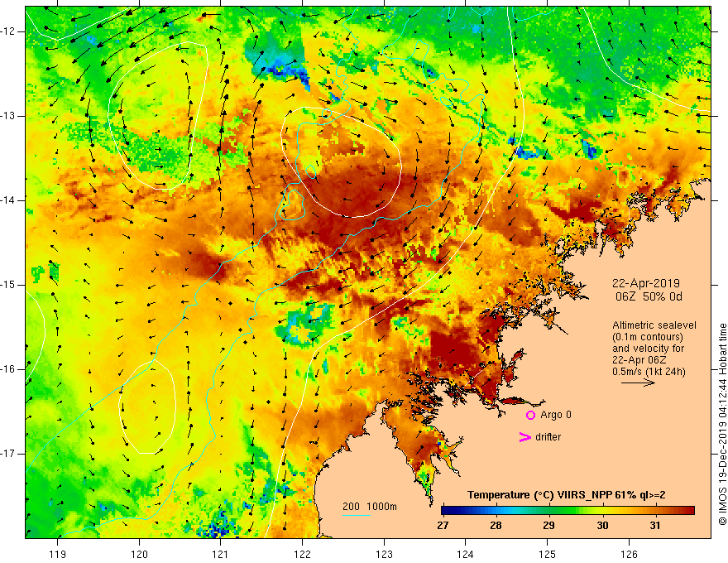Click the cyan 200m depth contour legend line

pos(356,515)
